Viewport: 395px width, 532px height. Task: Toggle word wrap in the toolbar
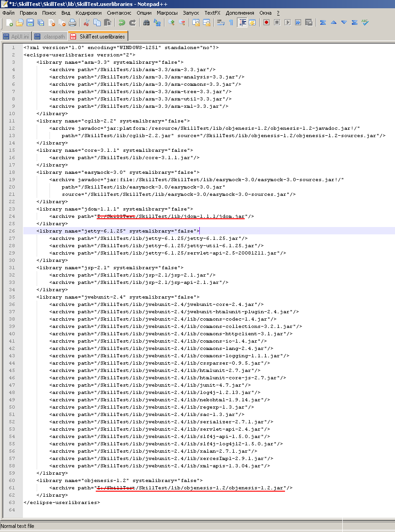click(219, 22)
